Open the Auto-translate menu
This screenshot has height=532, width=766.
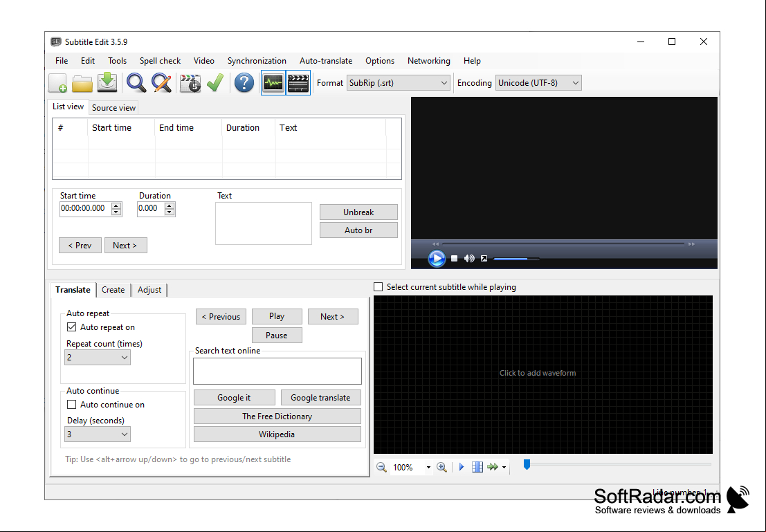tap(326, 61)
